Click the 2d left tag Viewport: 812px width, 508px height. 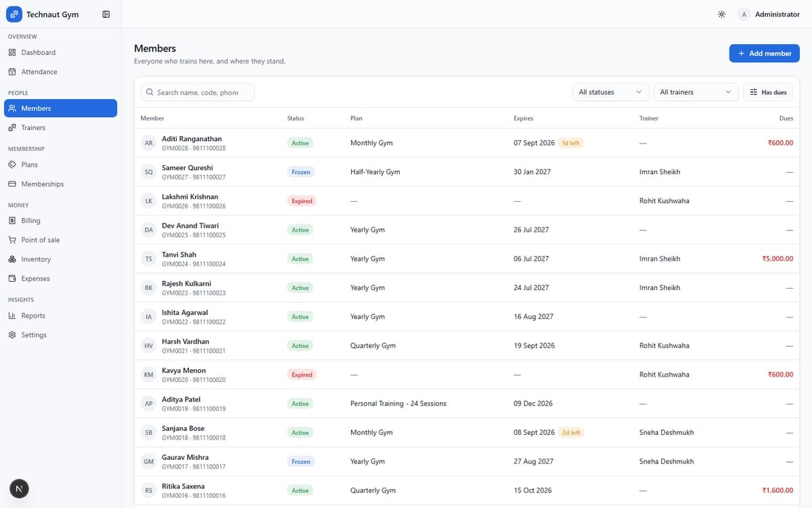(570, 433)
